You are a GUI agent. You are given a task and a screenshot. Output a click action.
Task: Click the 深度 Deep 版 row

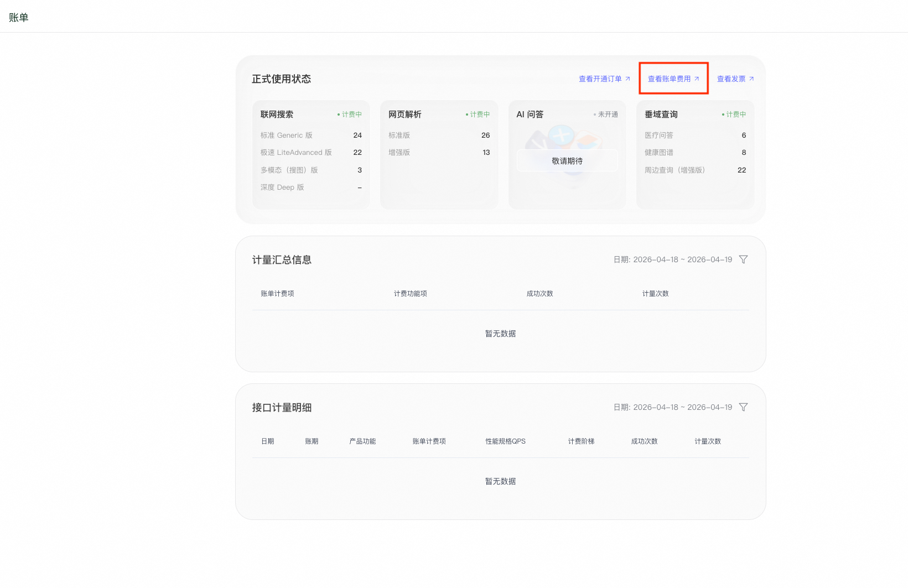click(311, 188)
